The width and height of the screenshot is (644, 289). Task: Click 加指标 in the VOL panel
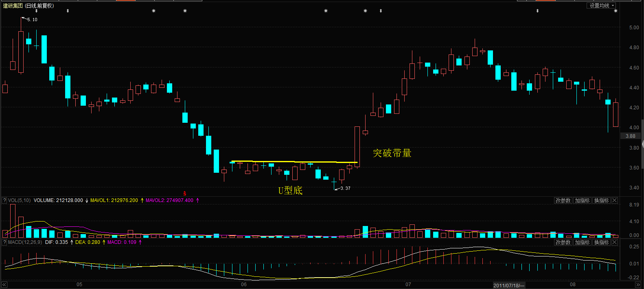click(582, 200)
